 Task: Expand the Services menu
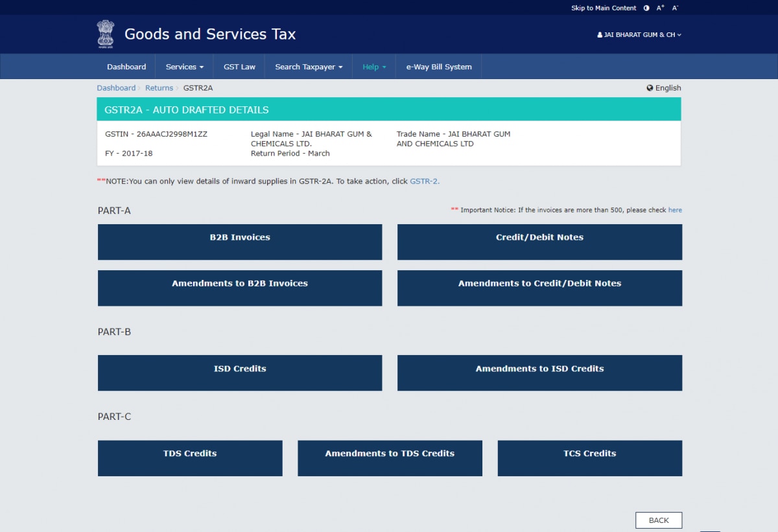click(x=184, y=67)
